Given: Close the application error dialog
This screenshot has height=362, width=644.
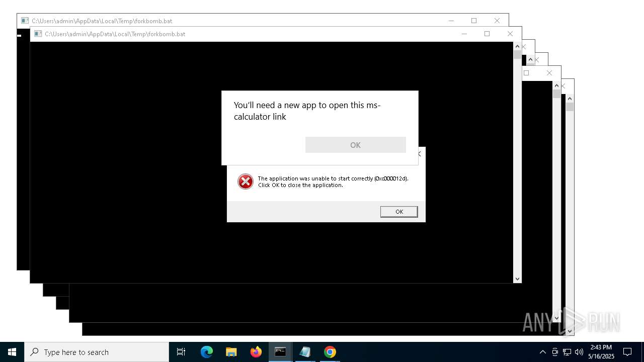Looking at the screenshot, I should (420, 154).
